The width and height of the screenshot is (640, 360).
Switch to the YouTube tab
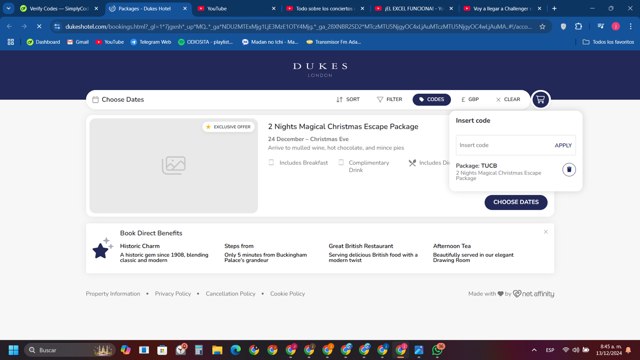point(237,8)
